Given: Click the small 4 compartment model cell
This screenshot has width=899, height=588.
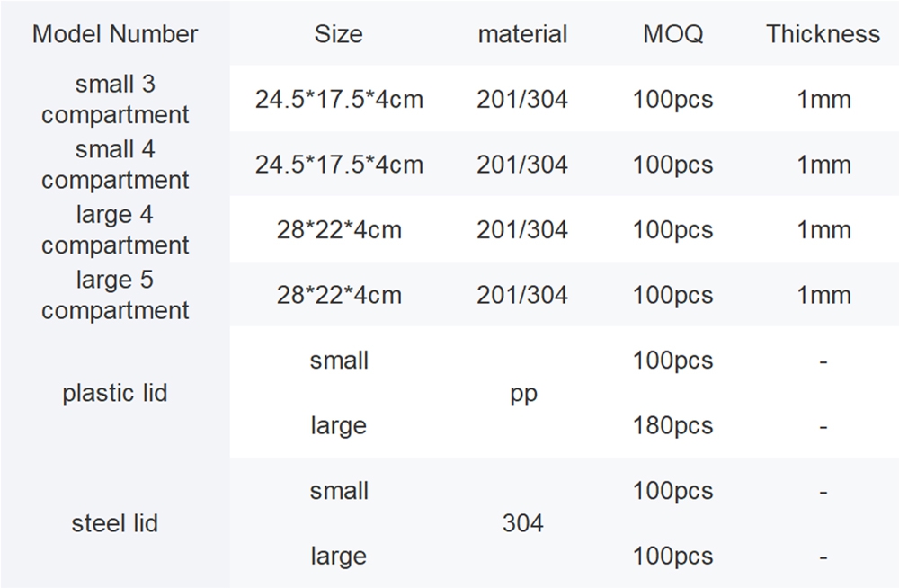Looking at the screenshot, I should click(x=115, y=165).
